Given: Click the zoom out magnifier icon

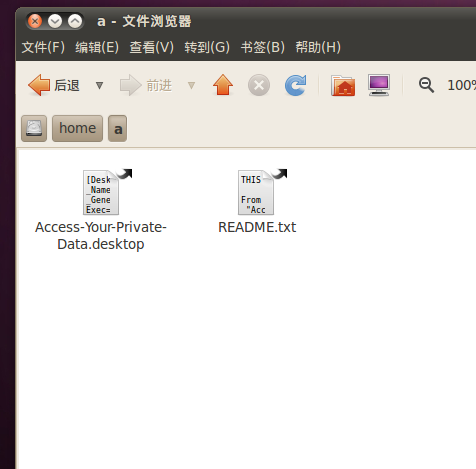Looking at the screenshot, I should click(x=426, y=85).
